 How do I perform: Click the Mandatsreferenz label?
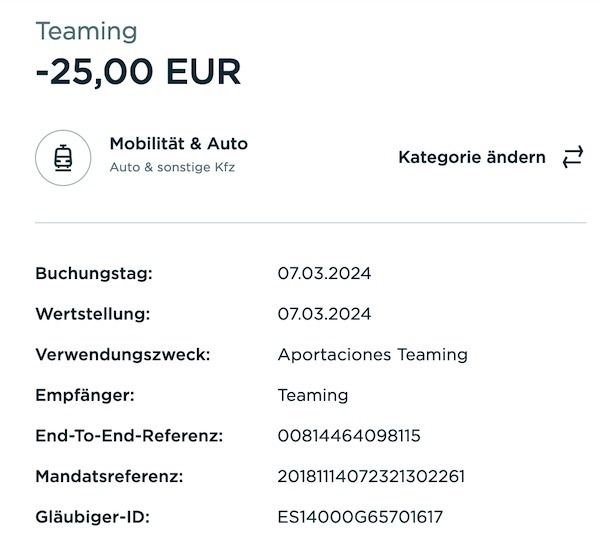pos(109,476)
